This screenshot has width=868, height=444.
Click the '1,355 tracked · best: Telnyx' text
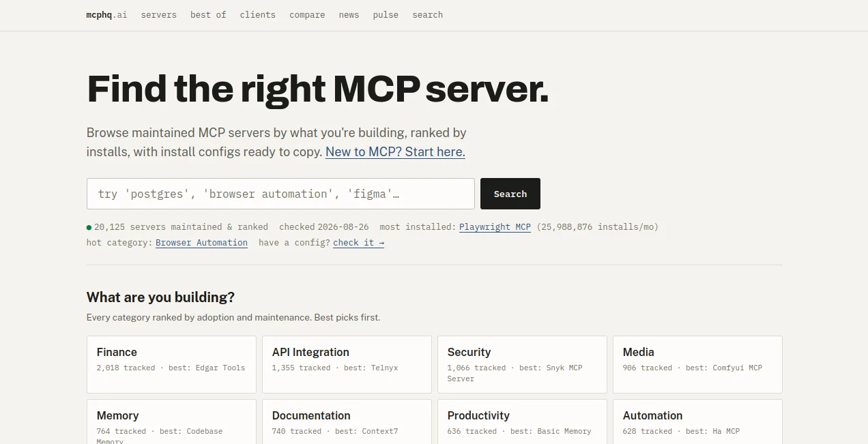[x=335, y=368]
